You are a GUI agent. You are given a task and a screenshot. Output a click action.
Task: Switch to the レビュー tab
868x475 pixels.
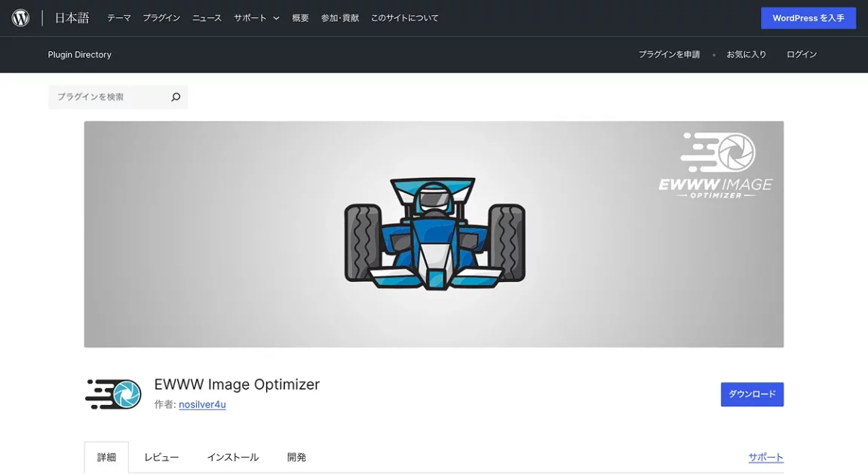click(161, 458)
